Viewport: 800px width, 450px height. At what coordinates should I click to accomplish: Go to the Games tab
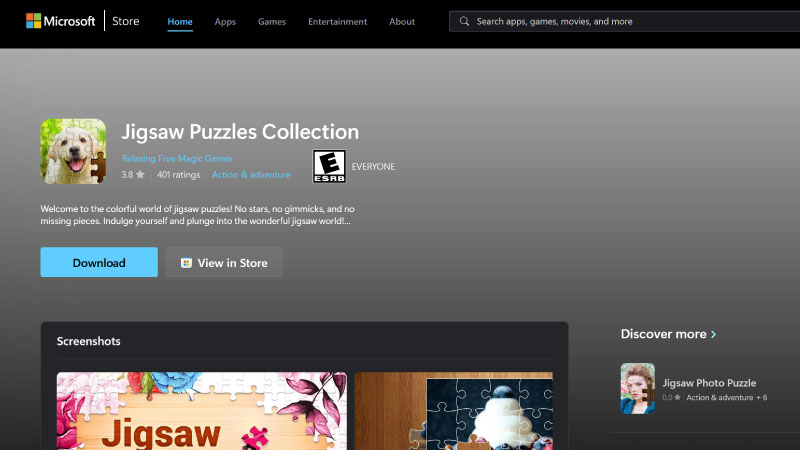(272, 21)
